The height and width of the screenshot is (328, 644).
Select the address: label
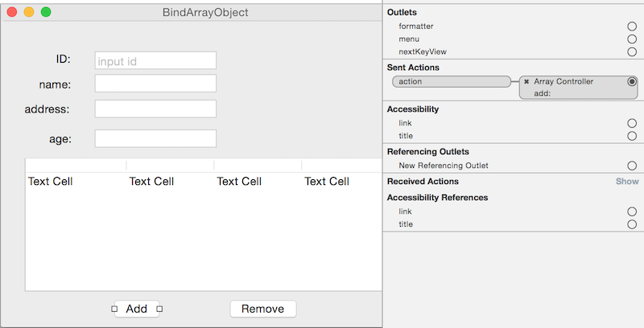47,109
